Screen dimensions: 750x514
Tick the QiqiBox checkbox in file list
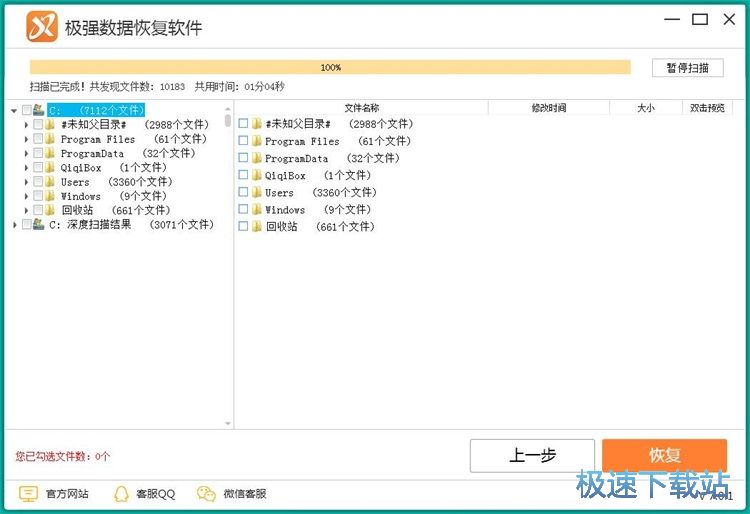point(243,176)
